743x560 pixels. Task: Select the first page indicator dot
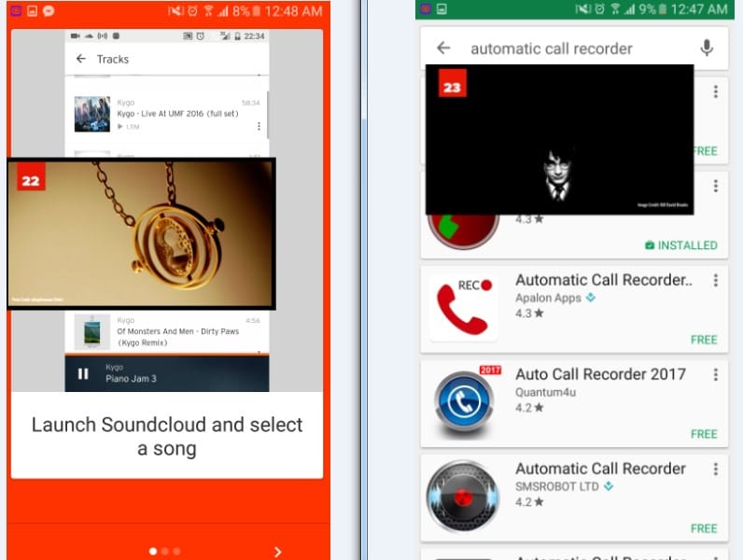point(154,551)
